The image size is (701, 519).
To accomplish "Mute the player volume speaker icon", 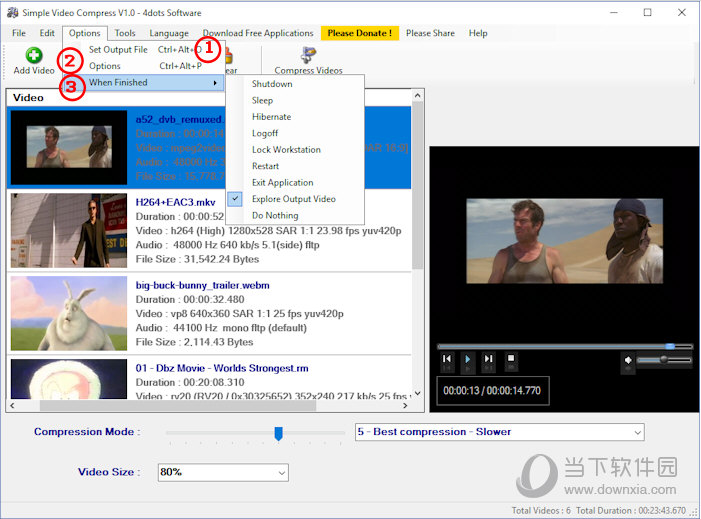I will [x=628, y=360].
